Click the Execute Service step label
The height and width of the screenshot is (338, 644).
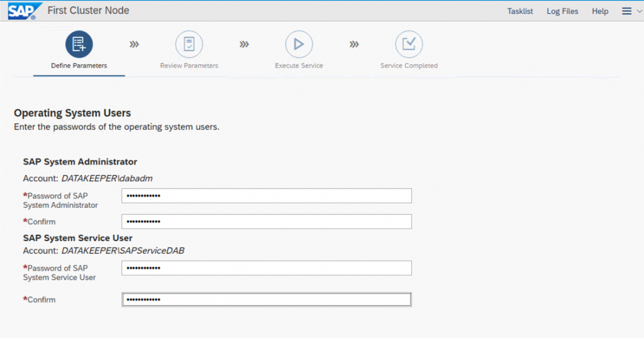(x=299, y=65)
